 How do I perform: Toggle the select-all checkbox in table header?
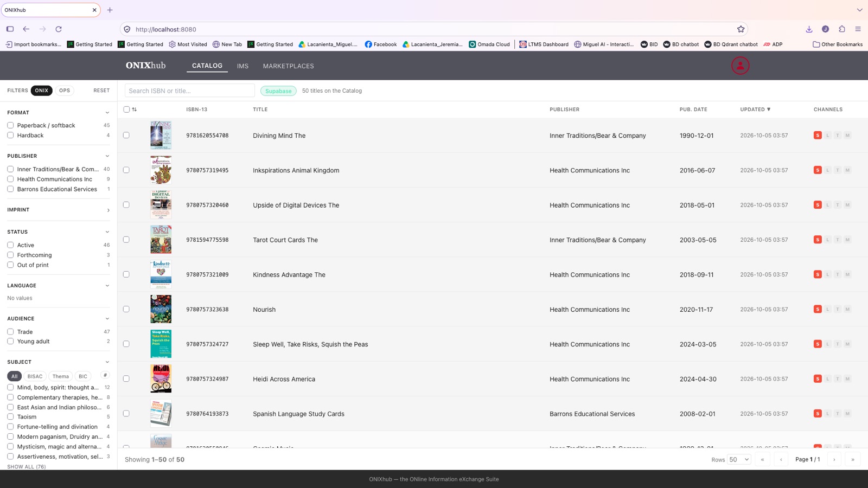(x=126, y=110)
